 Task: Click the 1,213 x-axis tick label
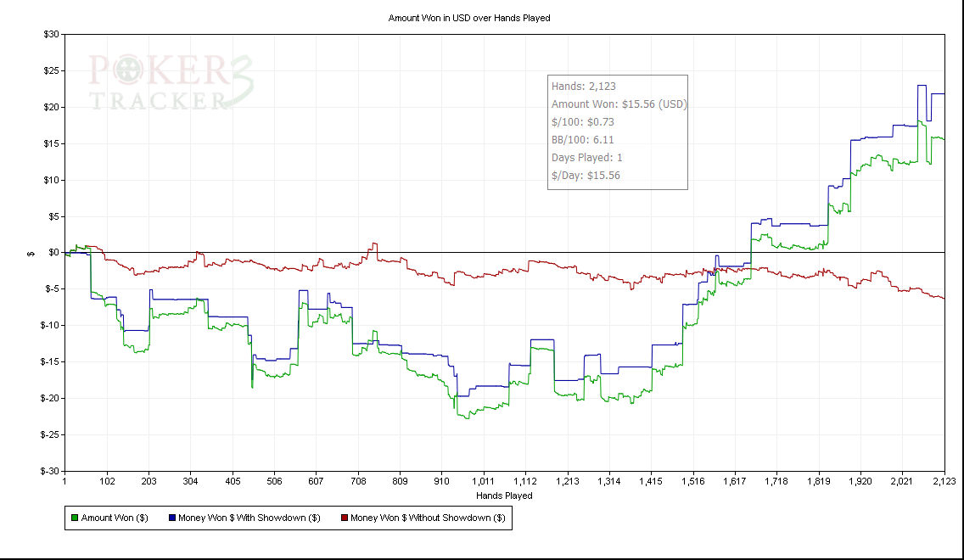click(567, 481)
